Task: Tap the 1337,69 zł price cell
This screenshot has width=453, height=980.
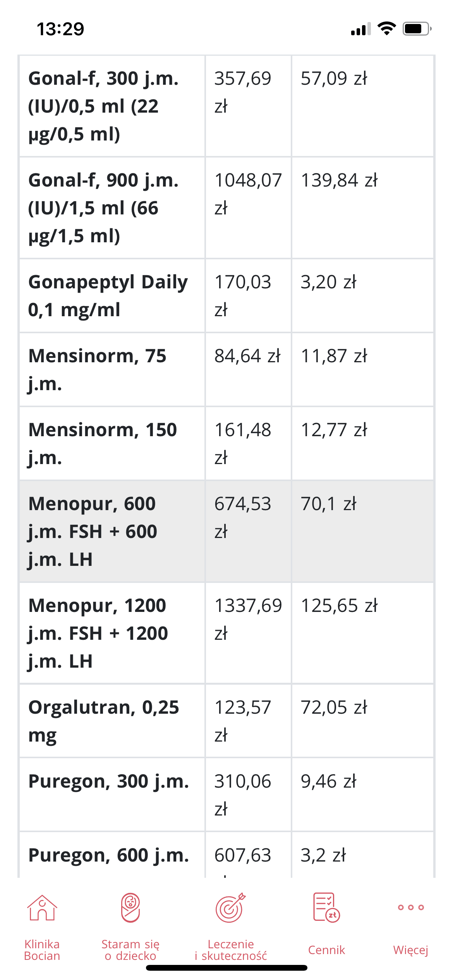Action: click(248, 619)
